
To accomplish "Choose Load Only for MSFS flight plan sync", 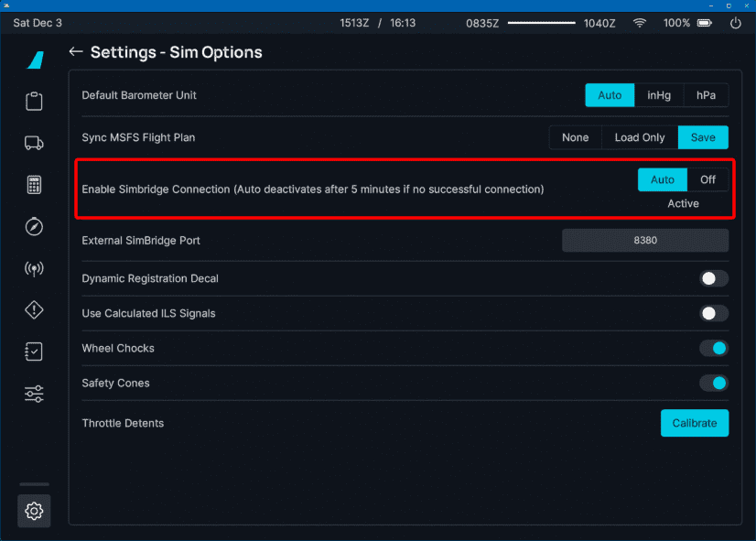I will point(639,137).
